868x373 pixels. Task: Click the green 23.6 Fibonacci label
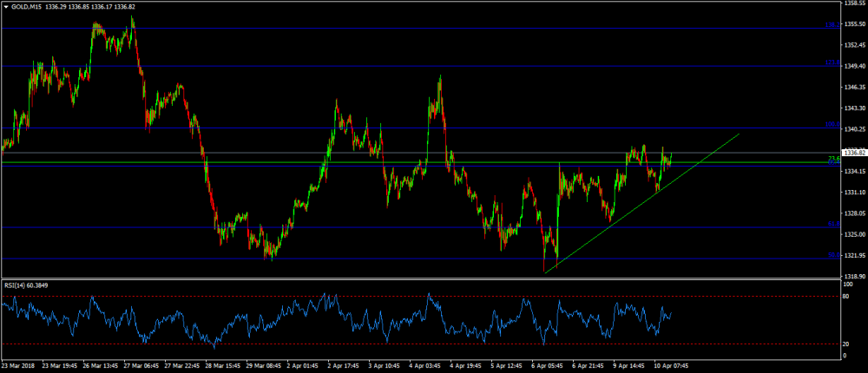833,159
